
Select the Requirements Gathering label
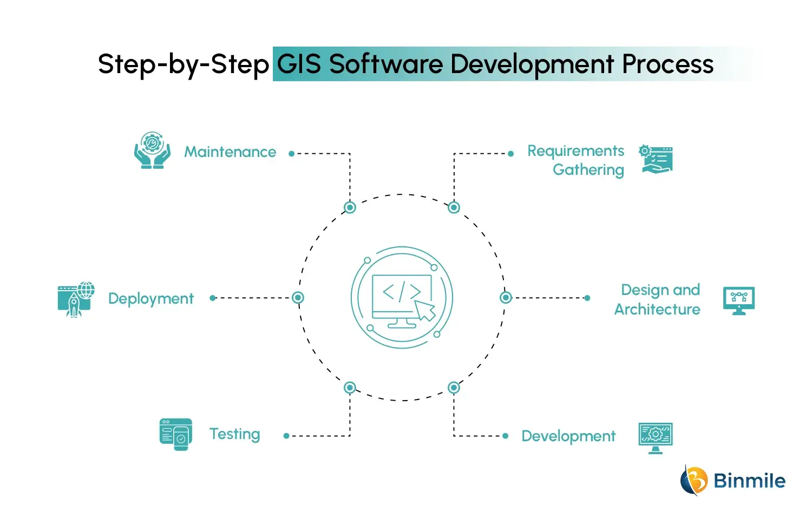(x=576, y=160)
